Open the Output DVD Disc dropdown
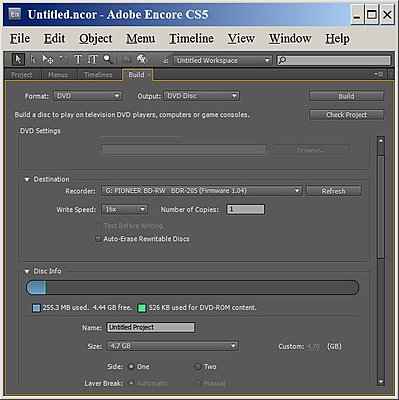Image resolution: width=399 pixels, height=400 pixels. click(202, 96)
